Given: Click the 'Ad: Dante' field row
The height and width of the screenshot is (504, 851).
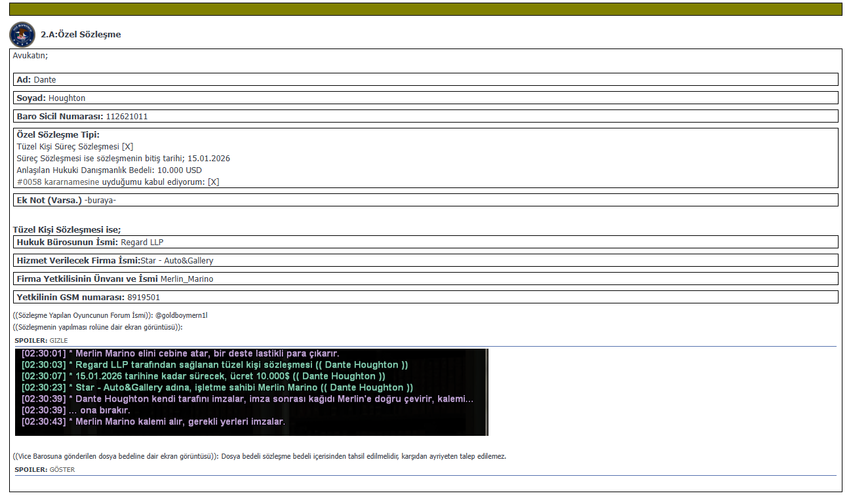Looking at the screenshot, I should coord(425,79).
